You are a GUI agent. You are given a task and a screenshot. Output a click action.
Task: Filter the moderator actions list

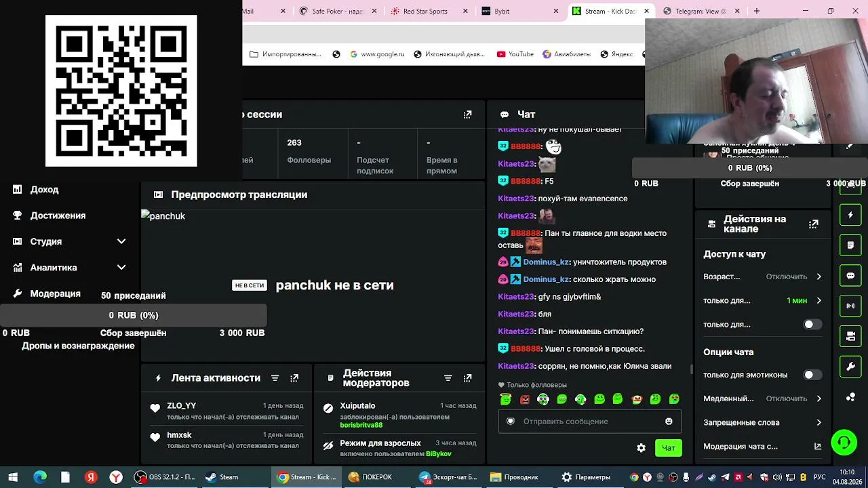pyautogui.click(x=448, y=378)
